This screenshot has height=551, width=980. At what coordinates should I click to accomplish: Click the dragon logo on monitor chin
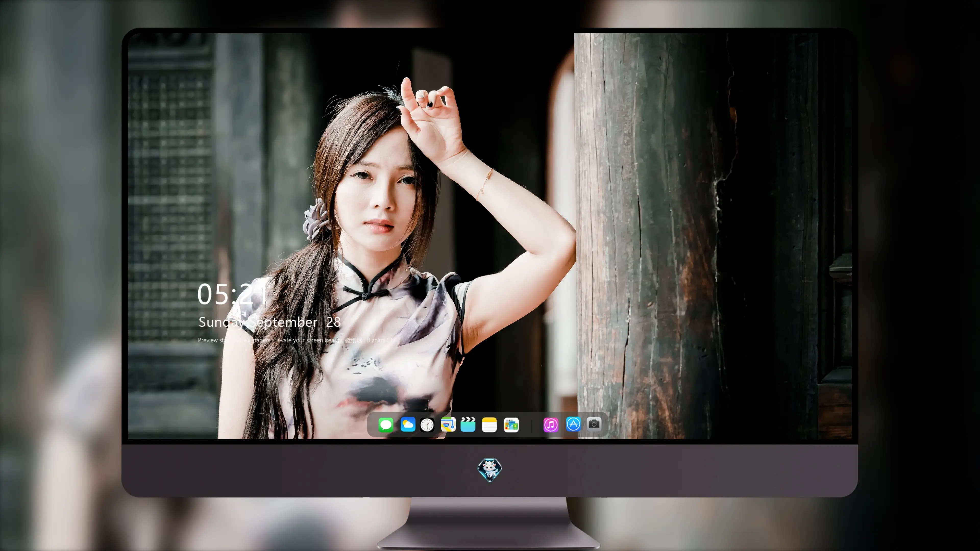click(490, 470)
